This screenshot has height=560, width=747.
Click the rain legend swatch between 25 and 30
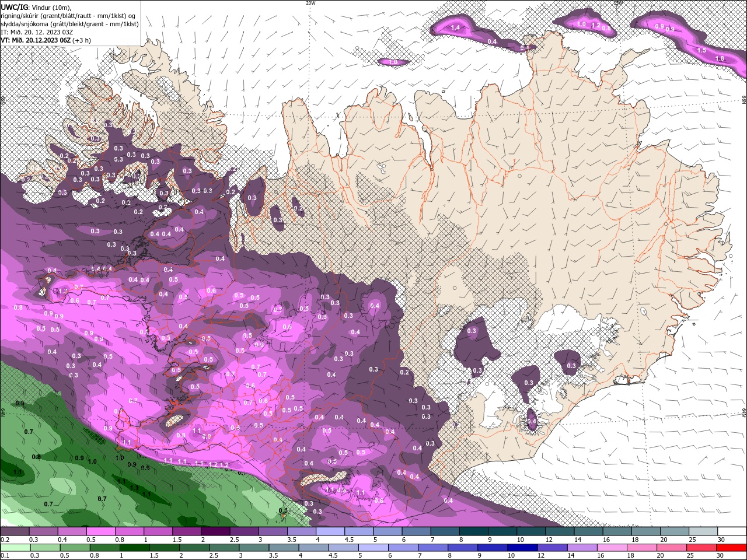pyautogui.click(x=703, y=548)
